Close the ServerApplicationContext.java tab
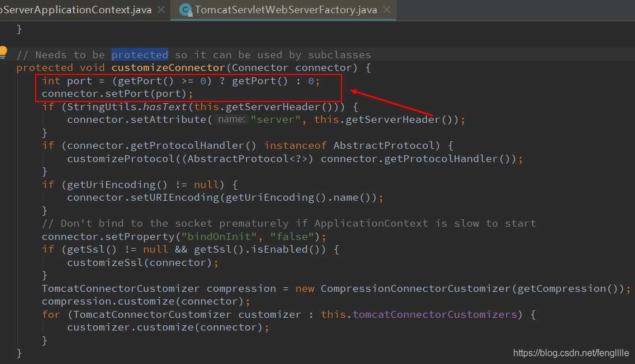 (161, 10)
